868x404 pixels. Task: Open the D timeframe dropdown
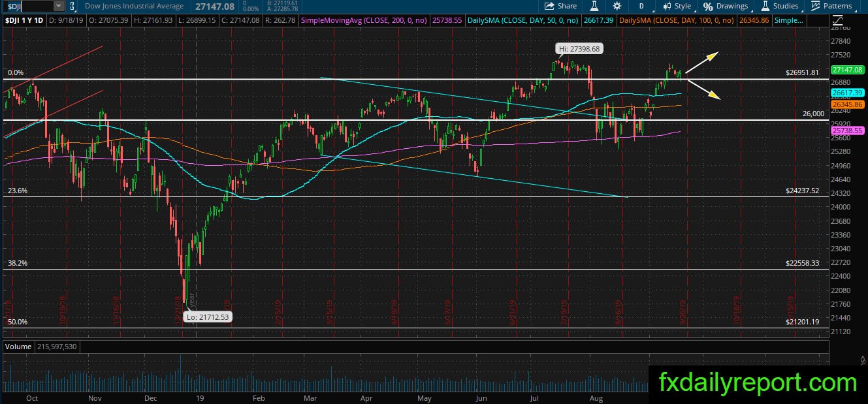[x=641, y=6]
